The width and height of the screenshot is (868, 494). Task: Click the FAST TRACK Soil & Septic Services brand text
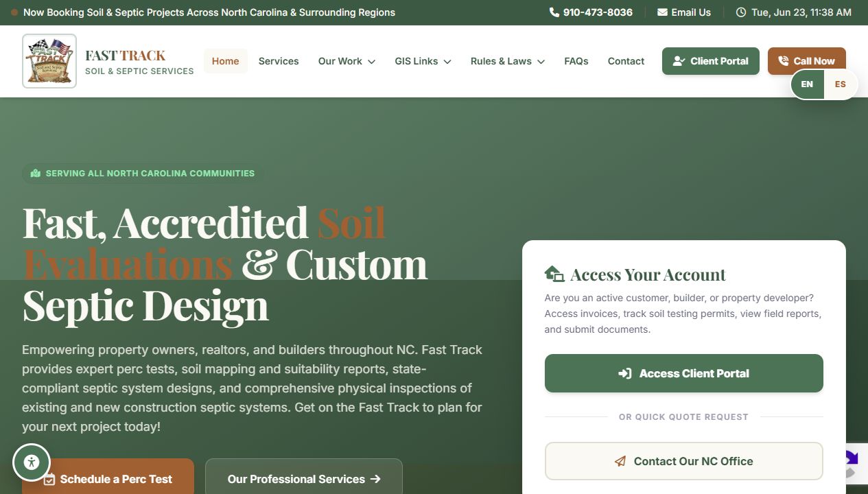[139, 62]
